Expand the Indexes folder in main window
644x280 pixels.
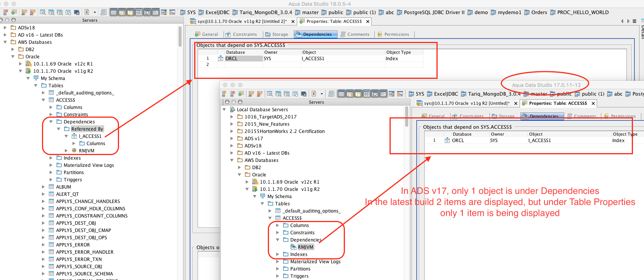51,158
